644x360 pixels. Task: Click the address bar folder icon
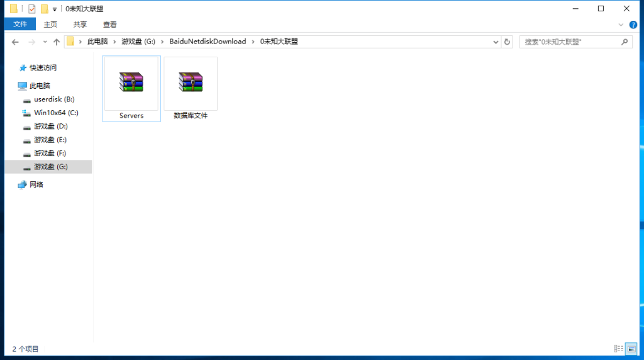(x=70, y=42)
